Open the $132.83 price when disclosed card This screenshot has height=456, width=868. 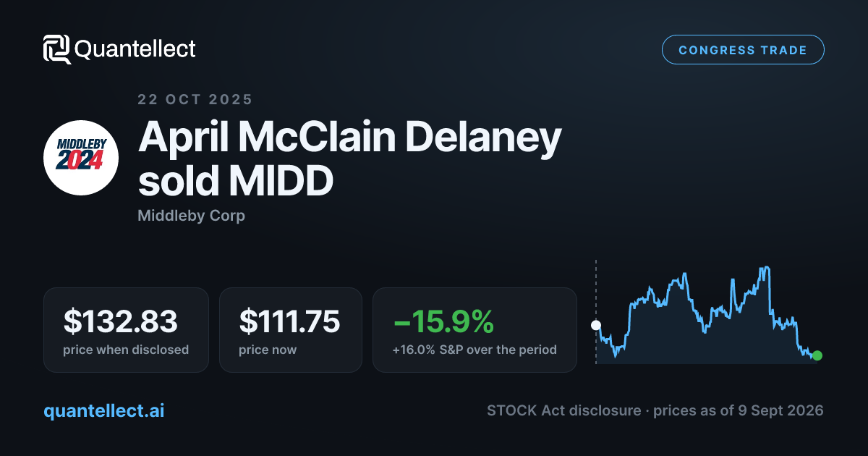126,330
